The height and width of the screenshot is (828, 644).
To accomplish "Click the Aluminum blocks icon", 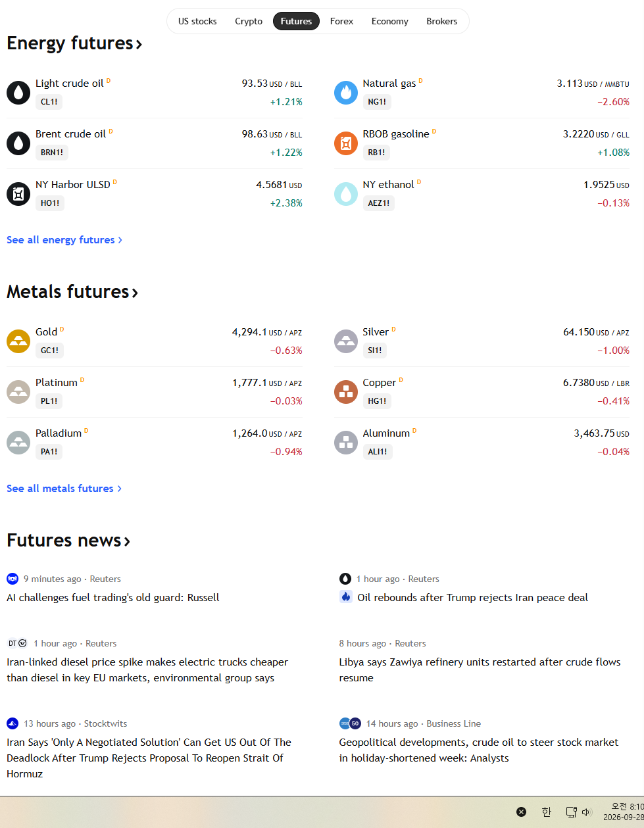I will point(346,443).
